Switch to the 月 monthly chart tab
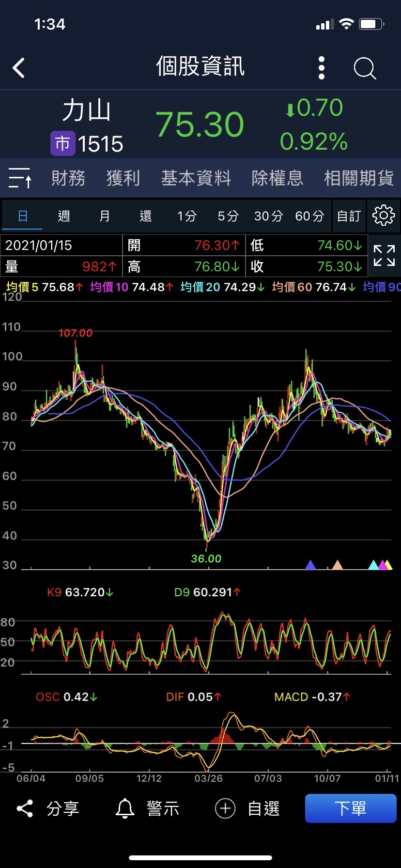The image size is (401, 868). [105, 216]
